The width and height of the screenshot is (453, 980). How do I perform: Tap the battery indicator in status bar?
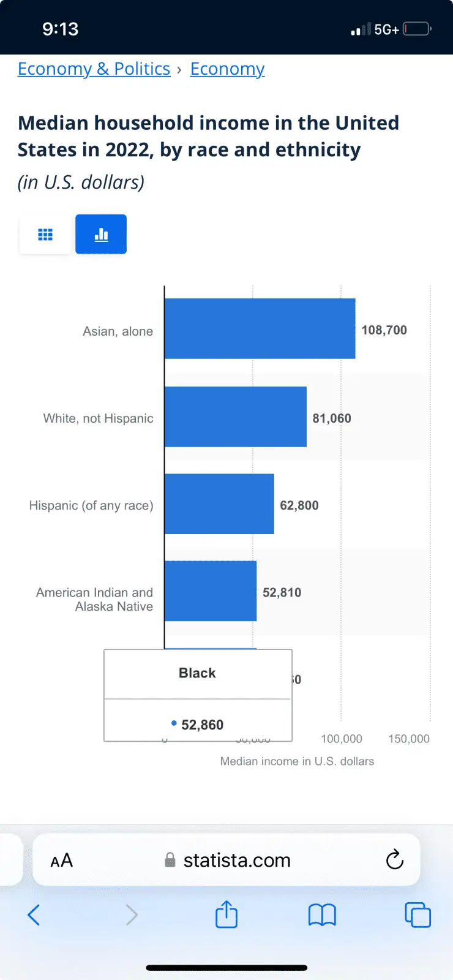click(x=417, y=29)
